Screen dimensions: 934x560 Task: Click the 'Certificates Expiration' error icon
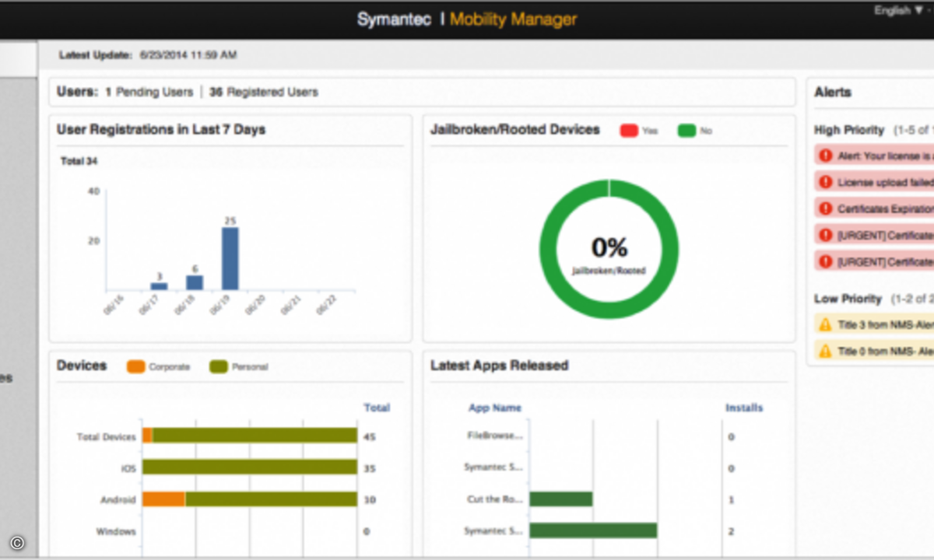[827, 209]
